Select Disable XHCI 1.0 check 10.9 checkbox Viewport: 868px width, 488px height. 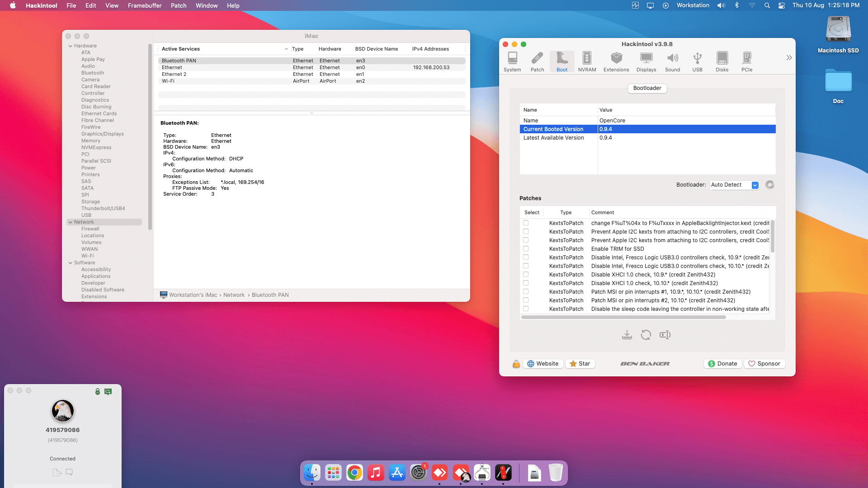pyautogui.click(x=526, y=274)
